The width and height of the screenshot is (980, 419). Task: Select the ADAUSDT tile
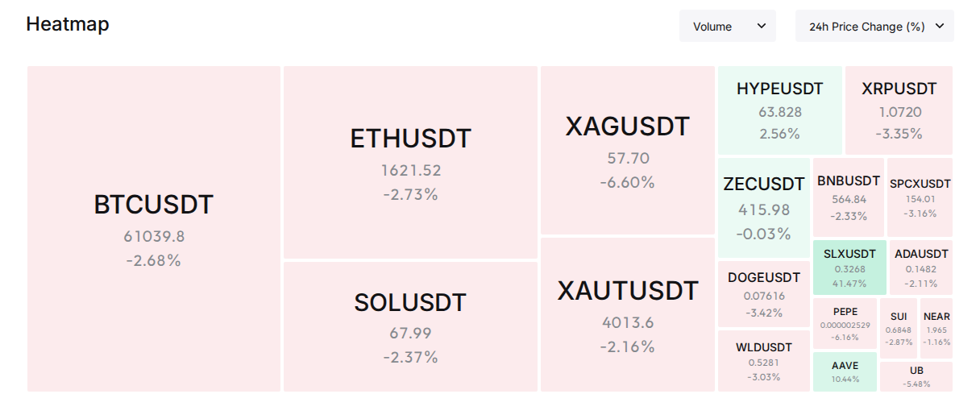(x=921, y=268)
